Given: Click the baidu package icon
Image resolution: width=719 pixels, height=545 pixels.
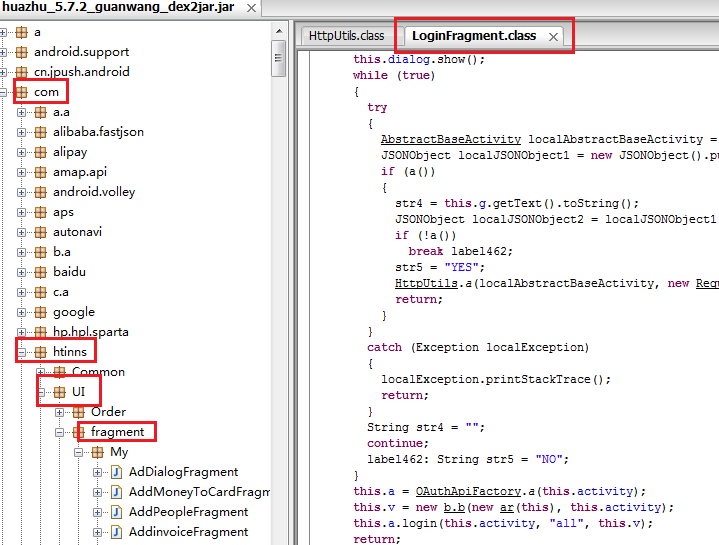Looking at the screenshot, I should coord(40,272).
